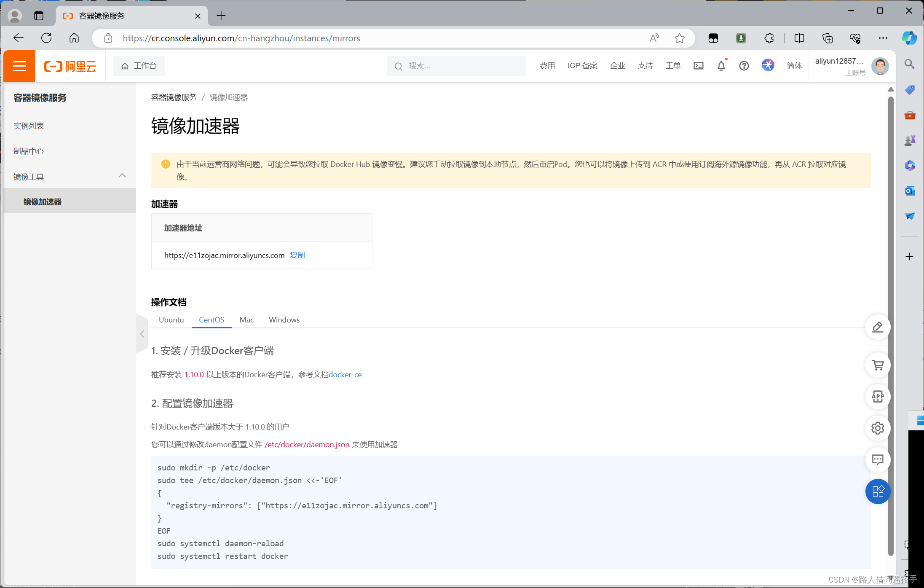The width and height of the screenshot is (924, 588).
Task: Open browser Settings and more menu
Action: point(883,38)
